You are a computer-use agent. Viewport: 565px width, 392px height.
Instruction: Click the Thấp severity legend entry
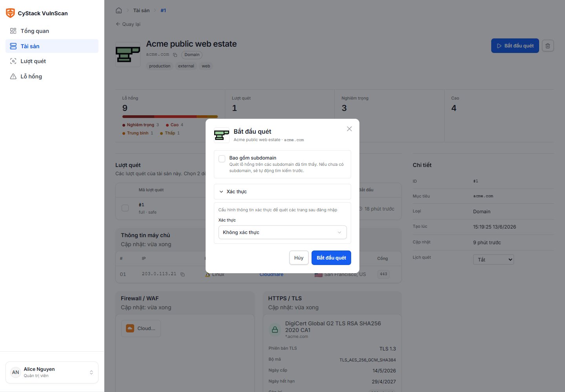click(x=170, y=133)
